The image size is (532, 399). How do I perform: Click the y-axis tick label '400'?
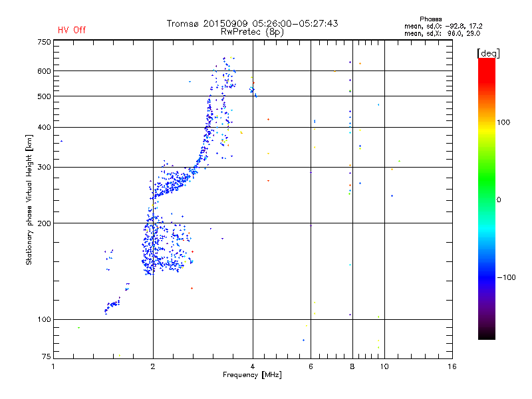[x=44, y=127]
